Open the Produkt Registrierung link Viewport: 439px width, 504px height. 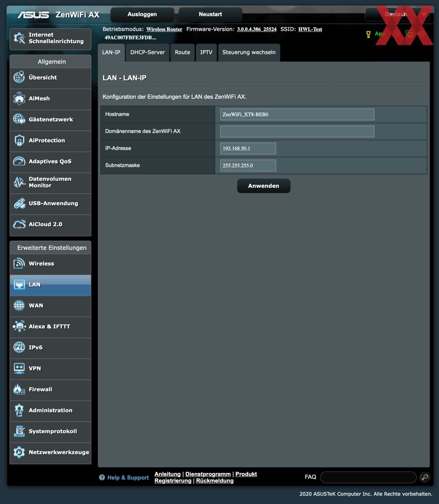246,474
